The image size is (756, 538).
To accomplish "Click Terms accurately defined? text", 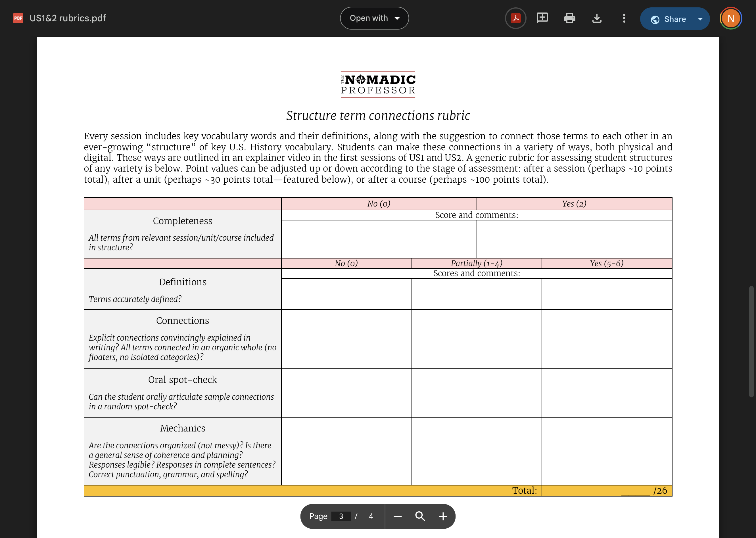I will click(135, 299).
